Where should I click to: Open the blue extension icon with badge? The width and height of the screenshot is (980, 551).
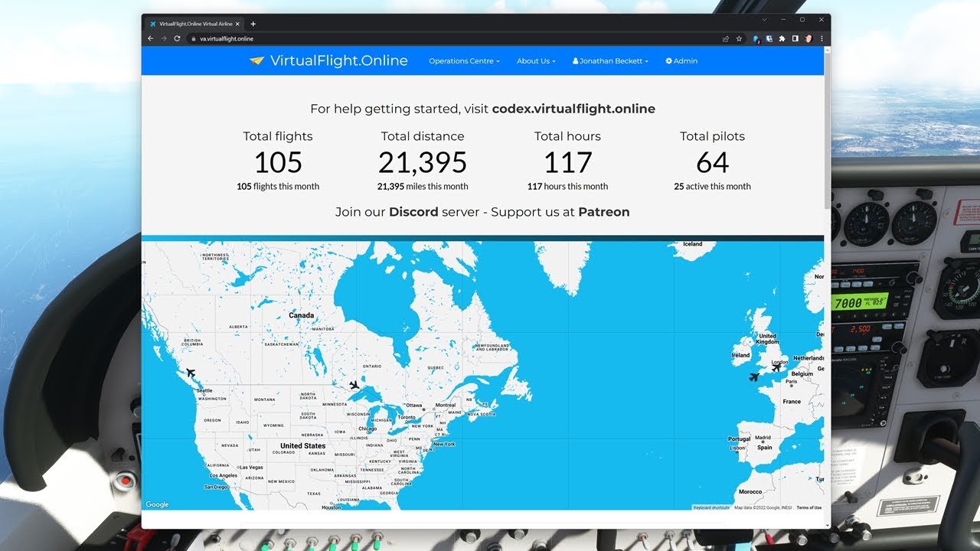[x=756, y=38]
